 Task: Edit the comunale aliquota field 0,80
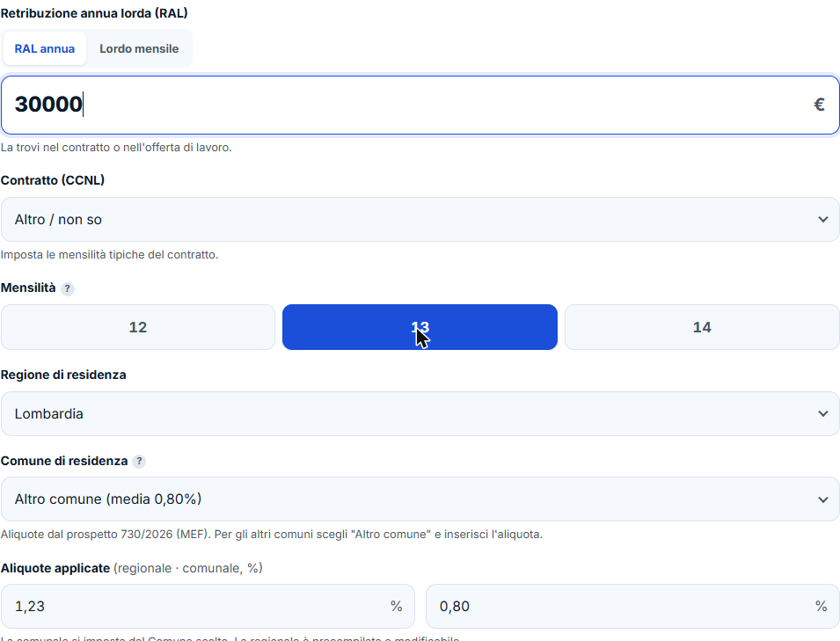[632, 606]
